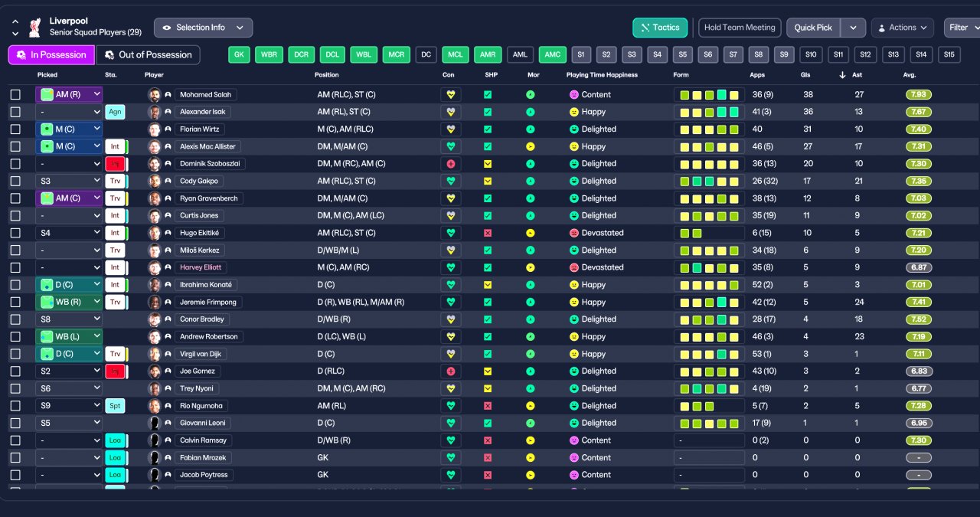Click Hugo Ekitiké's red match sharpness icon
Image resolution: width=980 pixels, height=517 pixels.
coord(488,233)
